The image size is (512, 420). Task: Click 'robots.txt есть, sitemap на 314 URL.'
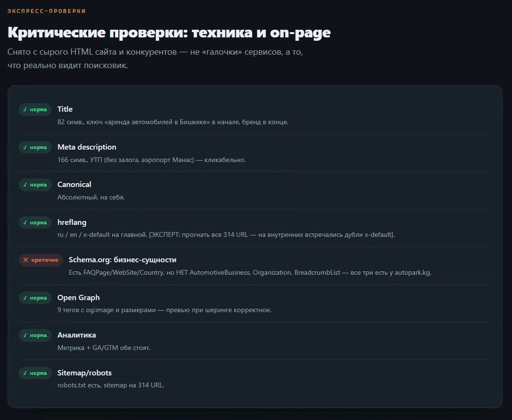pyautogui.click(x=111, y=385)
